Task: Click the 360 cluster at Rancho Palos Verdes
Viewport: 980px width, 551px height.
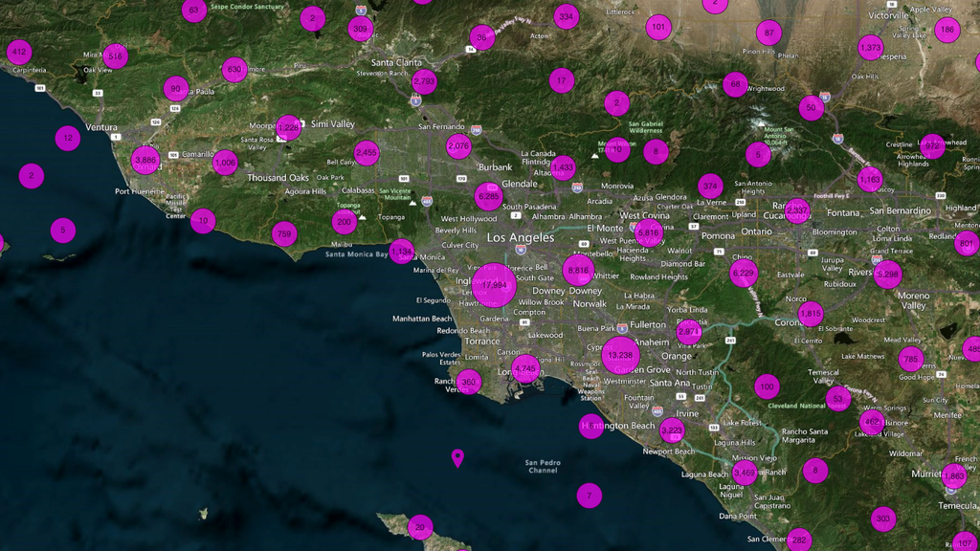Action: coord(469,382)
